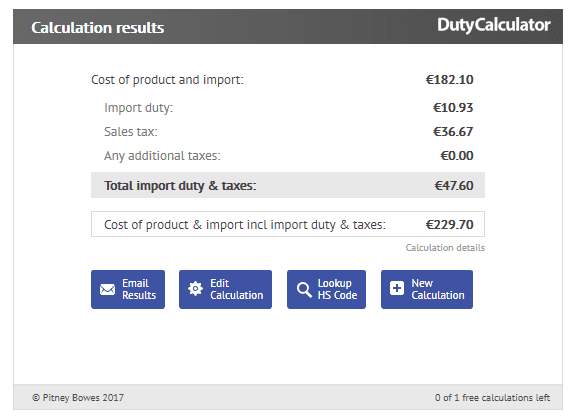Select the Total import duty & taxes row
Screen dimensions: 575x419
[x=288, y=185]
